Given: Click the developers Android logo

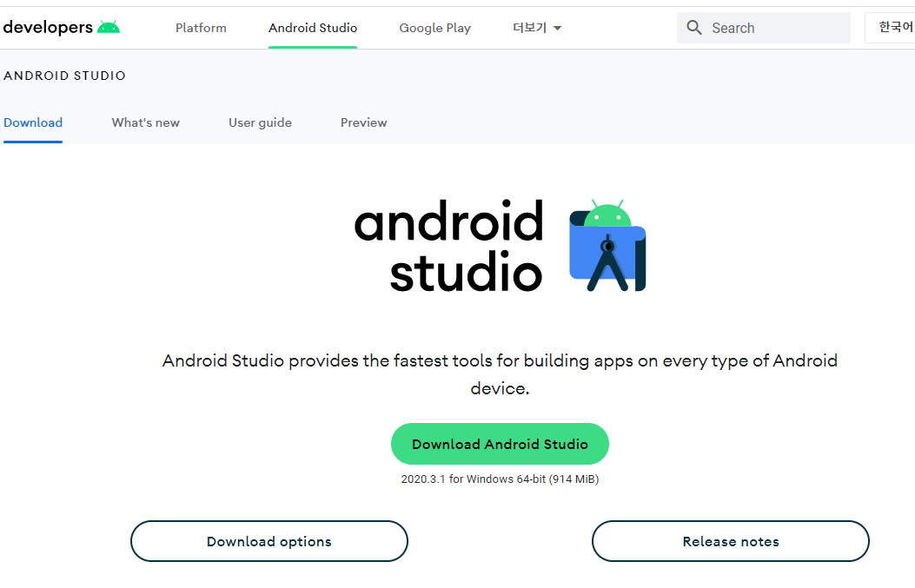Looking at the screenshot, I should coord(62,28).
